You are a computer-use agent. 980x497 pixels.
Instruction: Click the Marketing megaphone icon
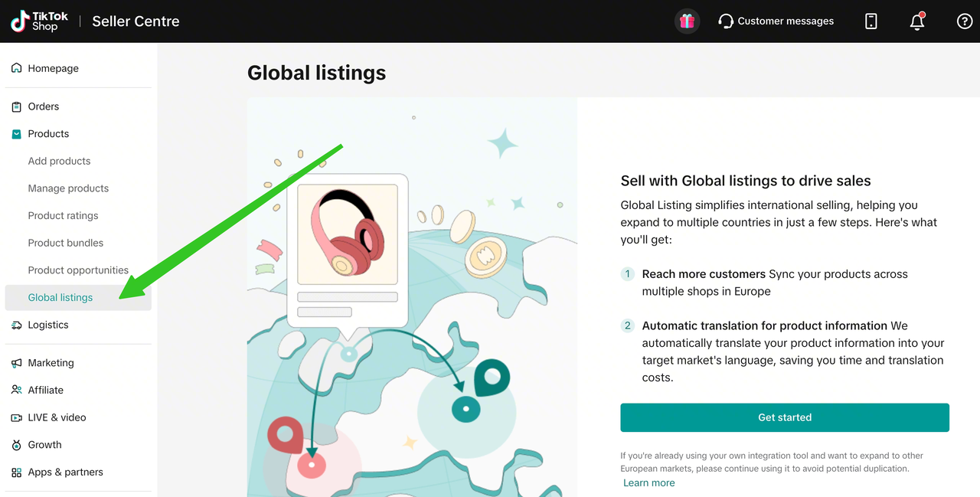17,363
